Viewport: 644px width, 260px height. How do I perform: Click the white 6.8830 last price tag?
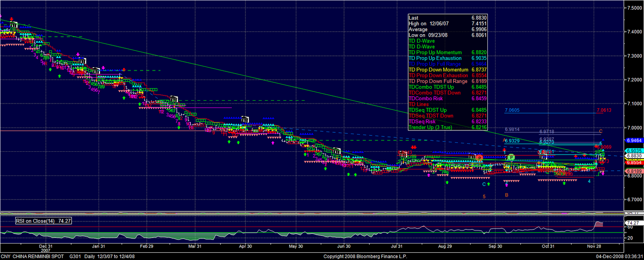[634, 156]
